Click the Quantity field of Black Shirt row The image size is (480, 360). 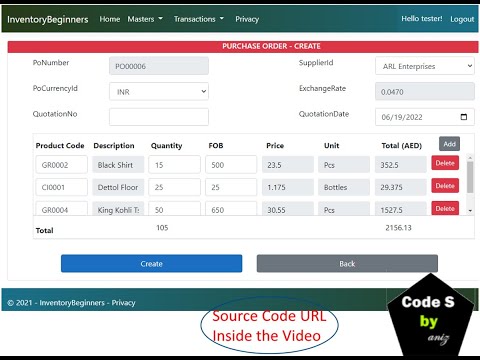coord(175,165)
